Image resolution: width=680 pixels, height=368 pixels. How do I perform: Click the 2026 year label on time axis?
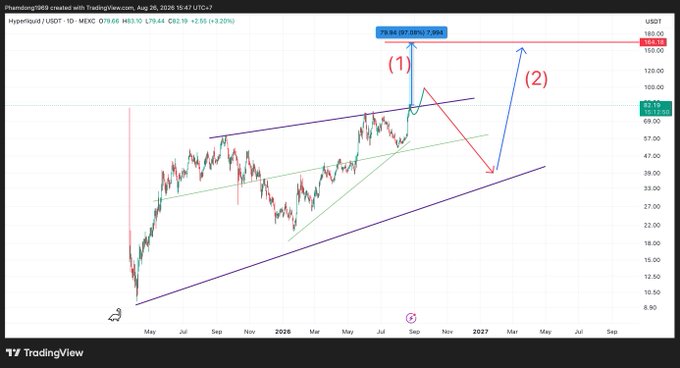coord(283,332)
